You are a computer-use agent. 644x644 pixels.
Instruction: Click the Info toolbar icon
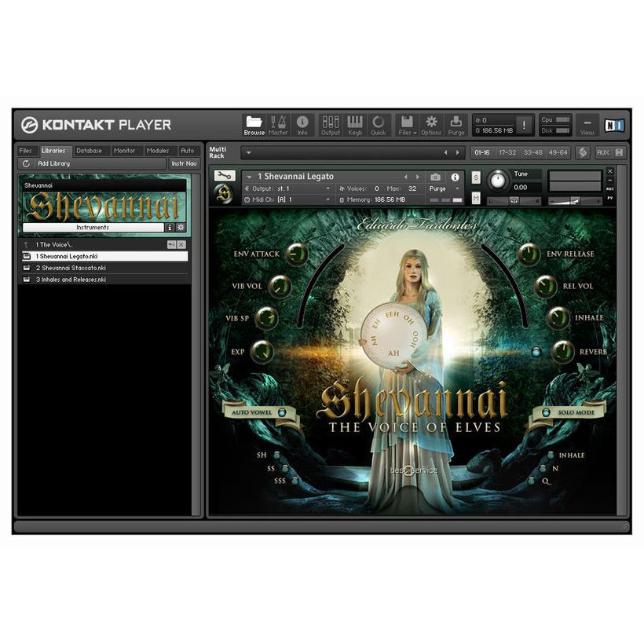tap(302, 125)
